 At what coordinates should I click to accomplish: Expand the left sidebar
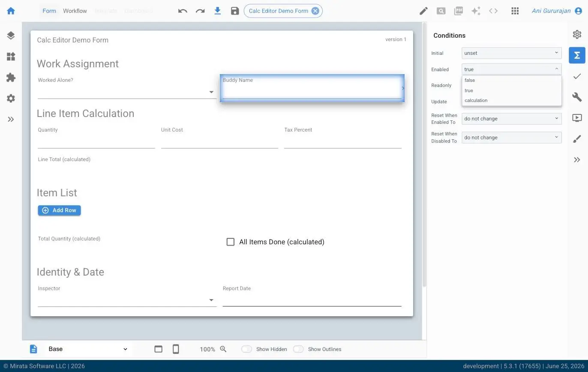11,119
